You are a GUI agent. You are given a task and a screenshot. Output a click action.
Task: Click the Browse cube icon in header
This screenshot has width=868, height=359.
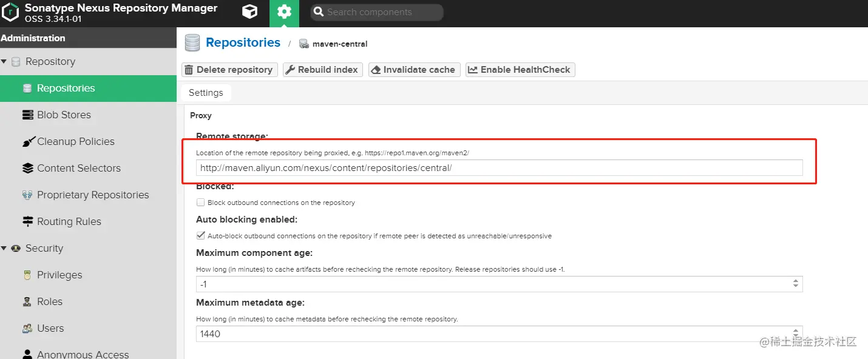click(x=249, y=12)
